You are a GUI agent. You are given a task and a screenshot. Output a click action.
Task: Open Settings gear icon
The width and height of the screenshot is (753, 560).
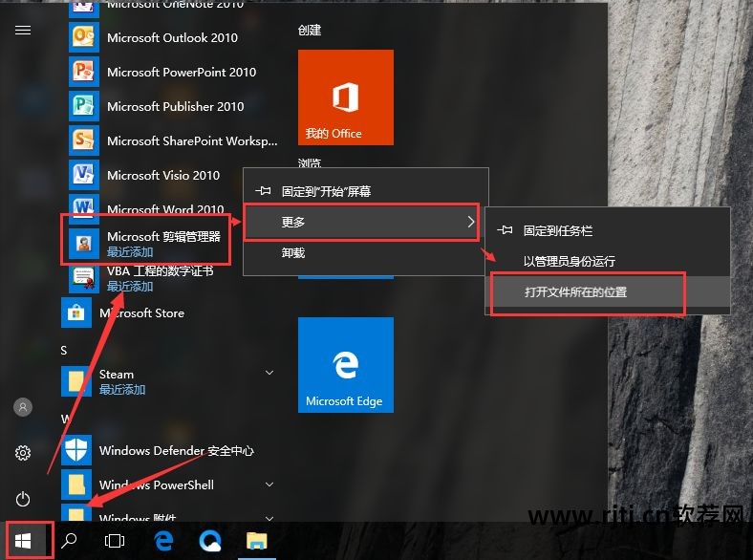click(x=23, y=452)
